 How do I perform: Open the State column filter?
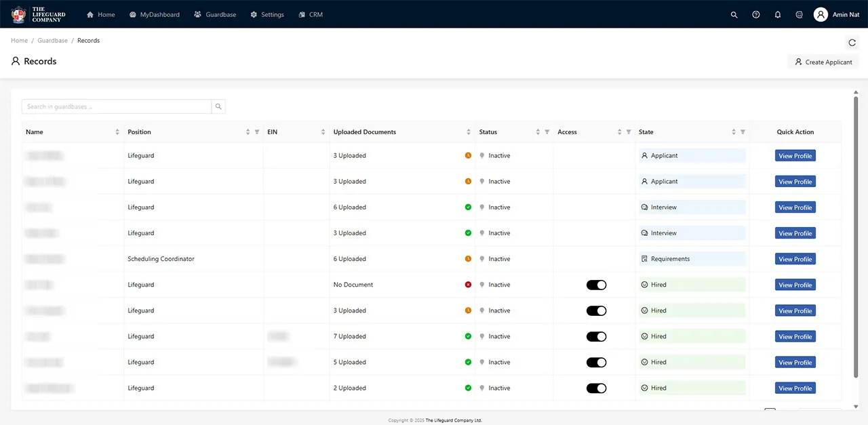[743, 132]
